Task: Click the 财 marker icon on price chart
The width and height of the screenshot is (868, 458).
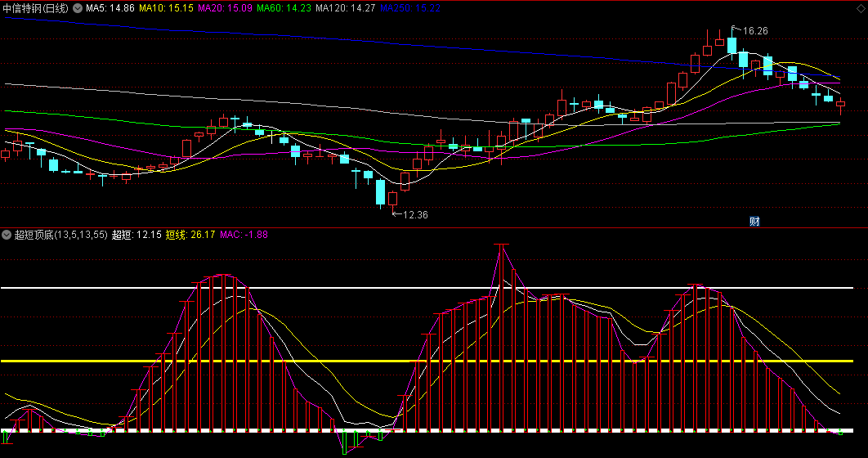Action: [754, 221]
